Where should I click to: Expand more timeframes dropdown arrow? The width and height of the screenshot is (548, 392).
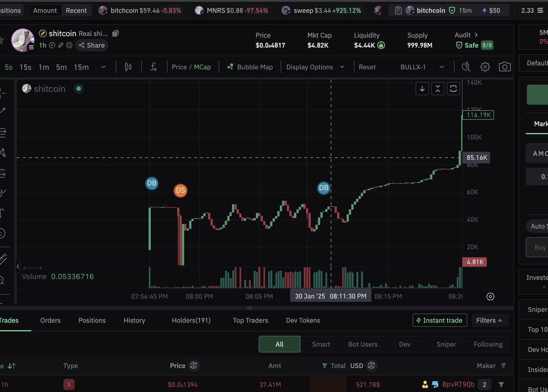tap(103, 67)
